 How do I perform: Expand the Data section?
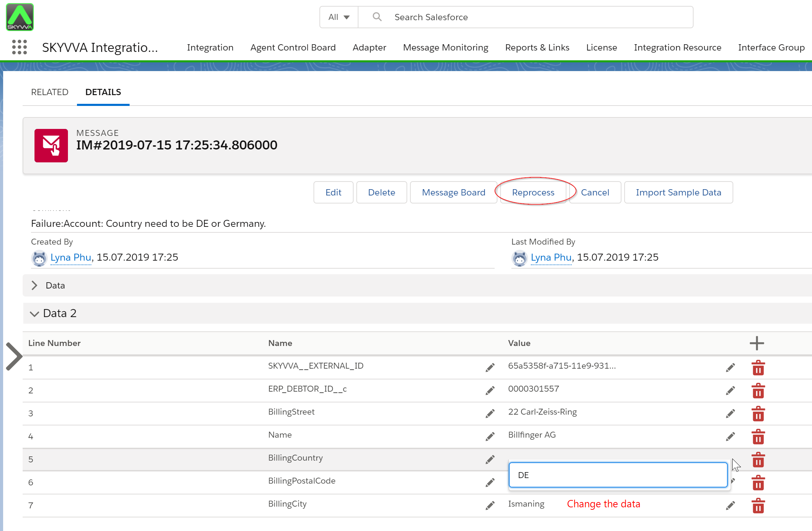pos(34,285)
